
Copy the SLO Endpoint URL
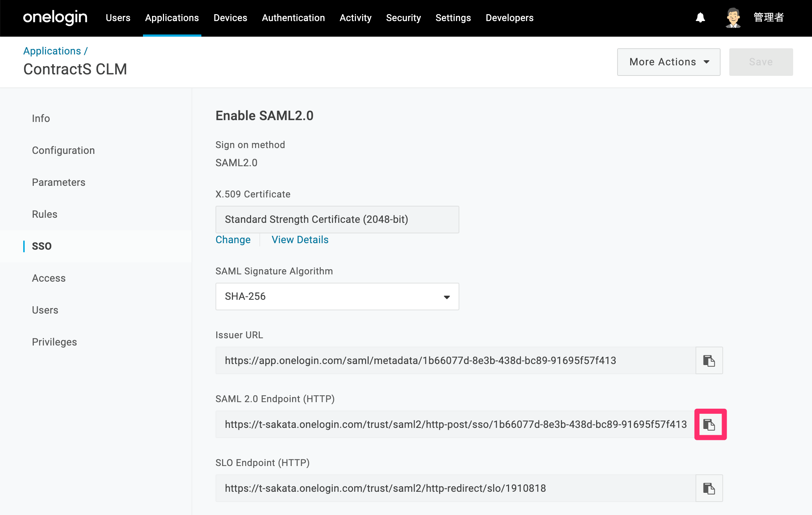pos(709,488)
